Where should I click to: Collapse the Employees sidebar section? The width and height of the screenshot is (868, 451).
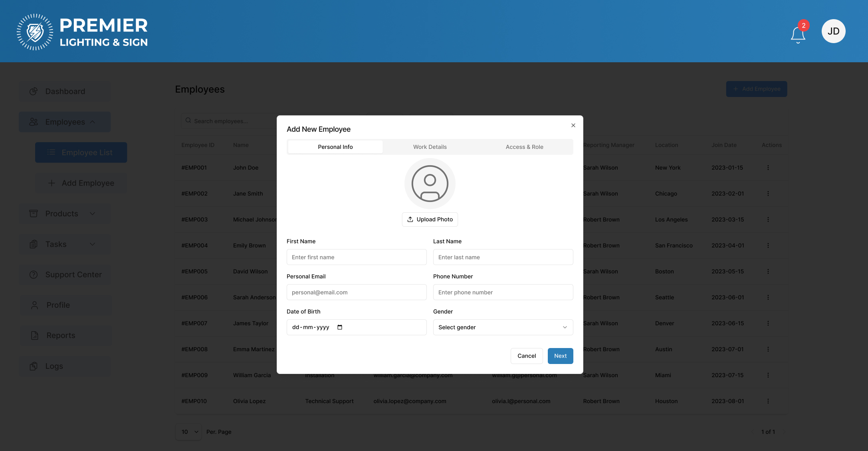click(x=65, y=122)
